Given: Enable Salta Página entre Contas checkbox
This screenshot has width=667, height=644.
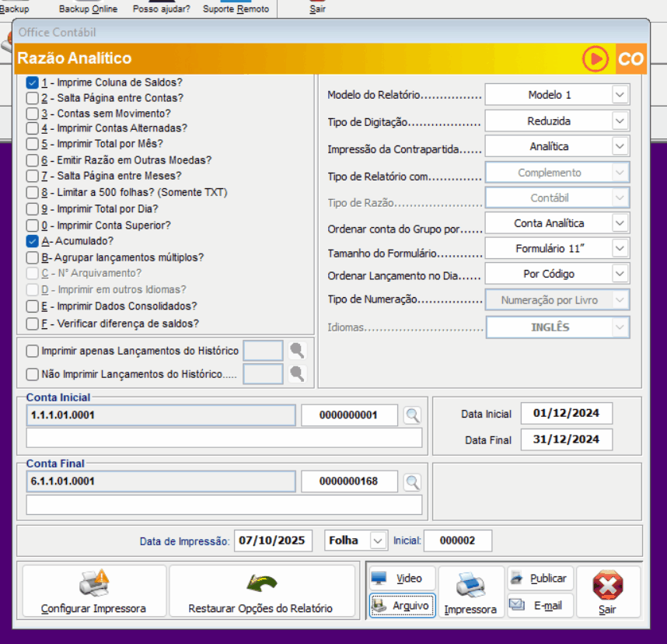Looking at the screenshot, I should point(32,98).
